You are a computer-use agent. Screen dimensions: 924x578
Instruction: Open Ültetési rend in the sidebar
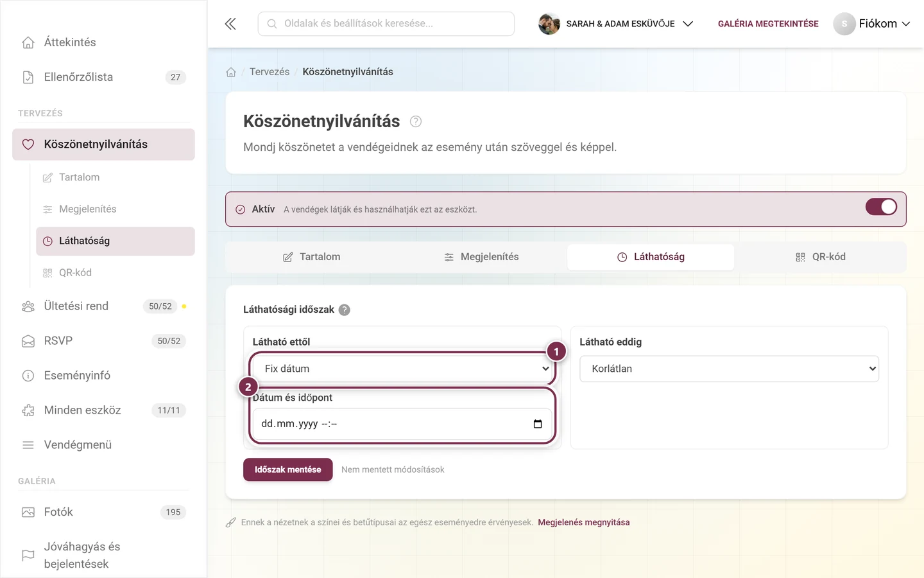103,306
